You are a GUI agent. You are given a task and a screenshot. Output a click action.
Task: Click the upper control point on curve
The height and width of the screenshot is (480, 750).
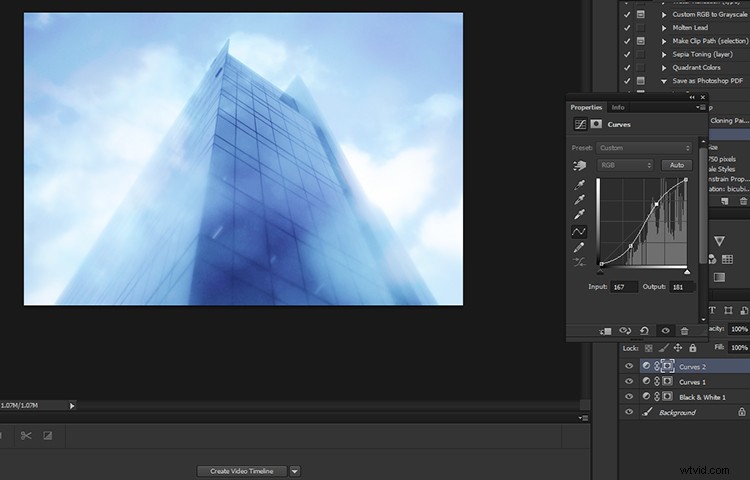click(657, 205)
